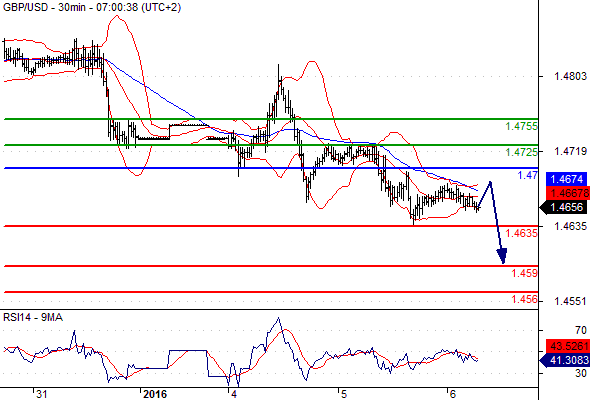The image size is (590, 400).
Task: Select the red 1.459 support label
Action: point(525,273)
